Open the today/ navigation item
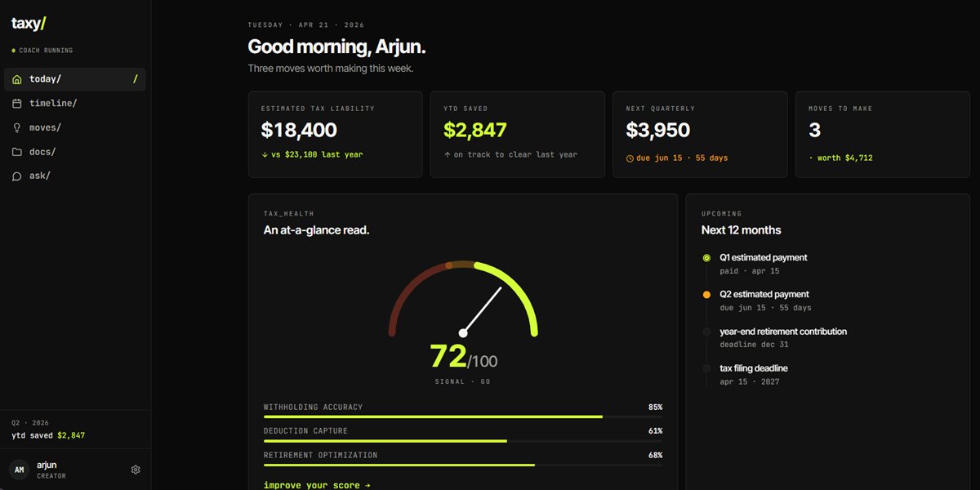 pyautogui.click(x=75, y=79)
